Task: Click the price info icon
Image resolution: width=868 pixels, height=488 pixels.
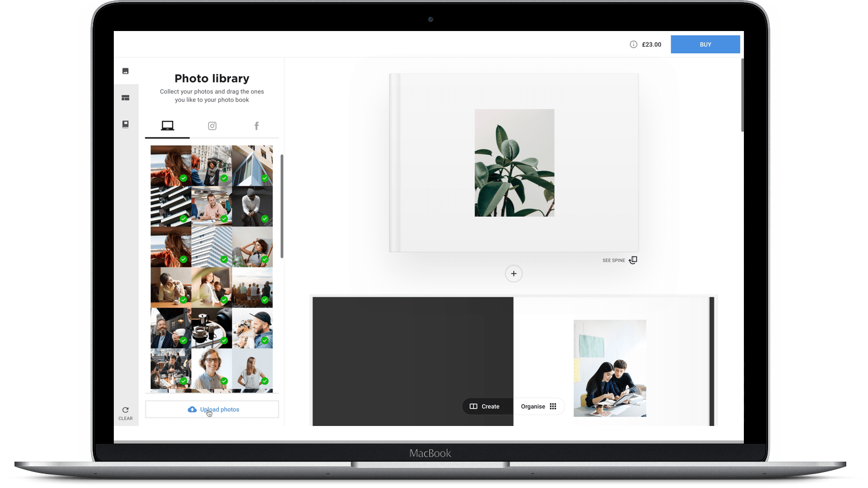Action: click(633, 44)
